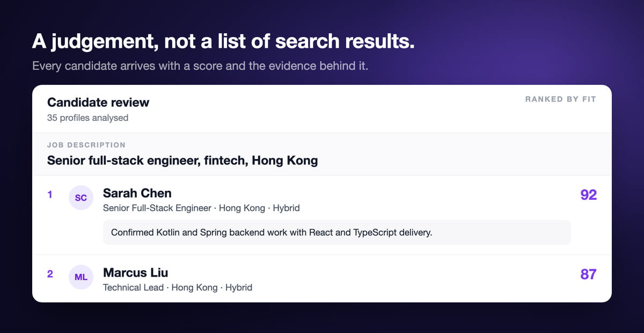644x333 pixels.
Task: Click the Kotlin and Spring evidence note
Action: [337, 232]
